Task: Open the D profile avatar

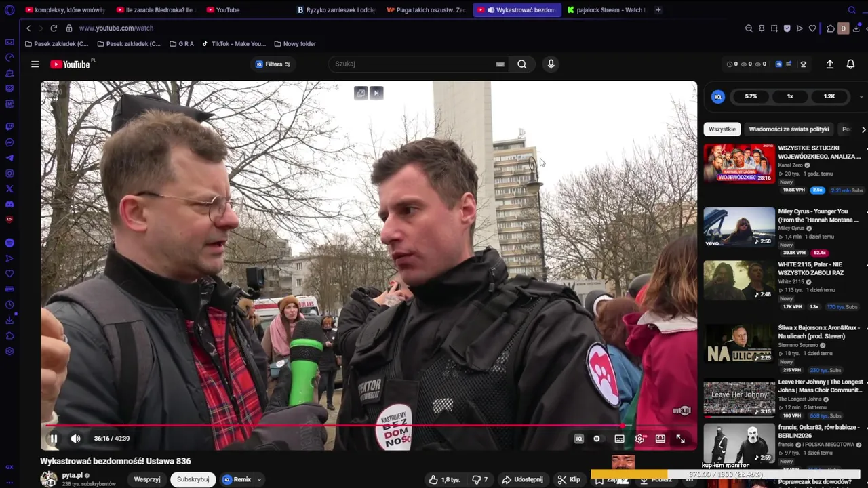Action: [844, 28]
